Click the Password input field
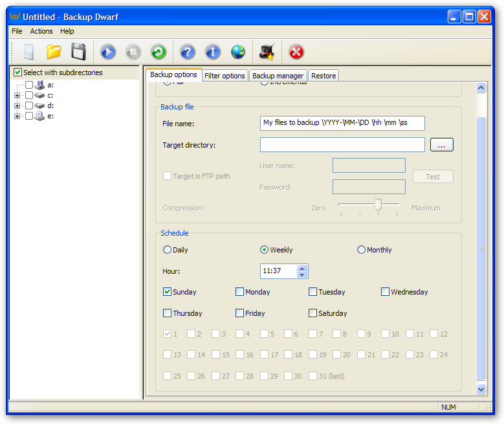This screenshot has width=504, height=424. (x=369, y=186)
